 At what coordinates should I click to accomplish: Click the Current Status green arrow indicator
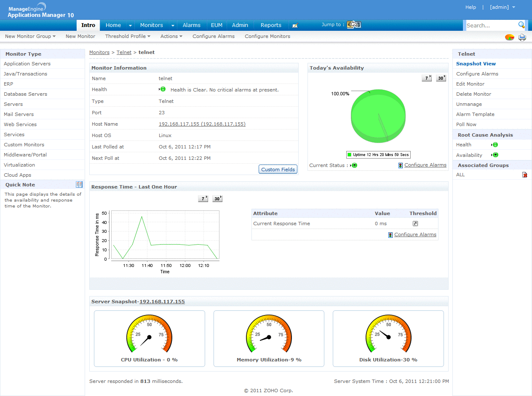tap(354, 165)
